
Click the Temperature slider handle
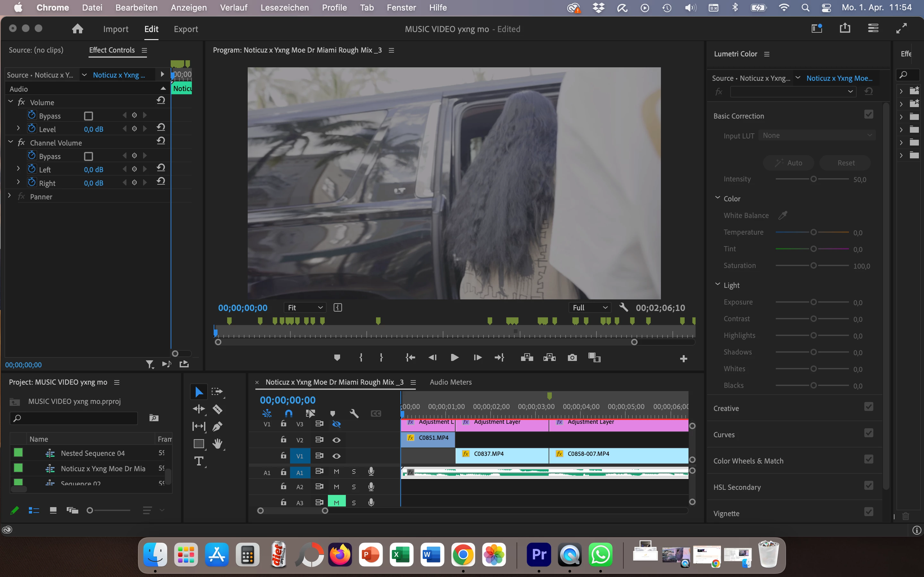point(813,232)
